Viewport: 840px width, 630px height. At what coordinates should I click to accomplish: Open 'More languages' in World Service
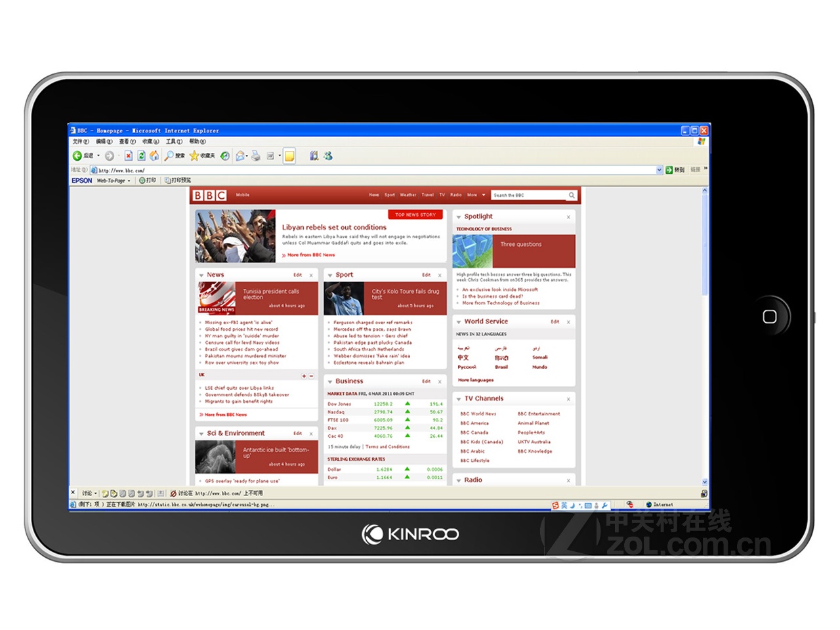tap(476, 380)
